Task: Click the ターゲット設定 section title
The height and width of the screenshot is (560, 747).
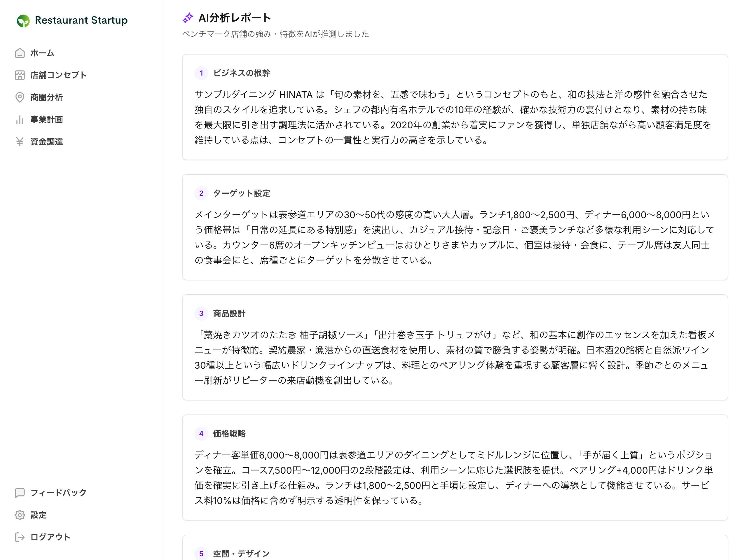Action: point(241,193)
